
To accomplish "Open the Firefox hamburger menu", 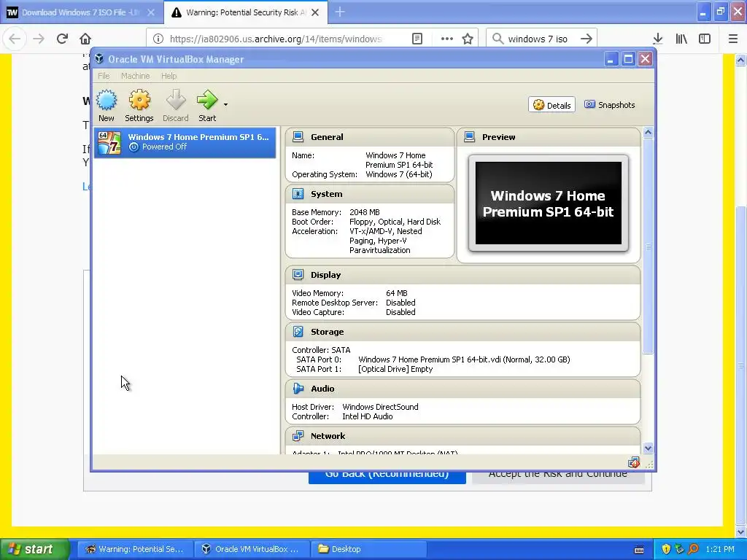I will pyautogui.click(x=733, y=39).
